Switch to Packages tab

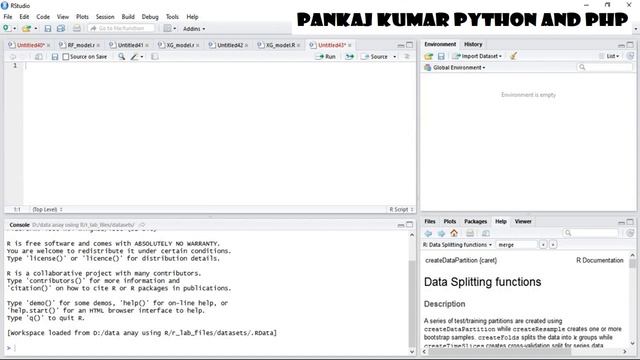pyautogui.click(x=476, y=221)
